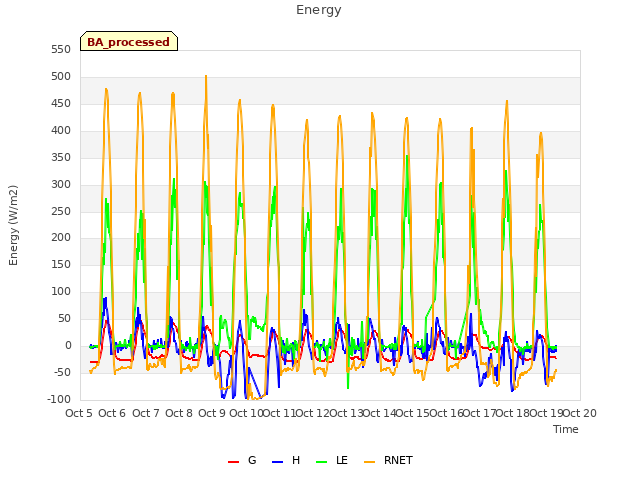Click the BA_processed annotation label
Viewport: 640px width, 480px height.
[129, 41]
